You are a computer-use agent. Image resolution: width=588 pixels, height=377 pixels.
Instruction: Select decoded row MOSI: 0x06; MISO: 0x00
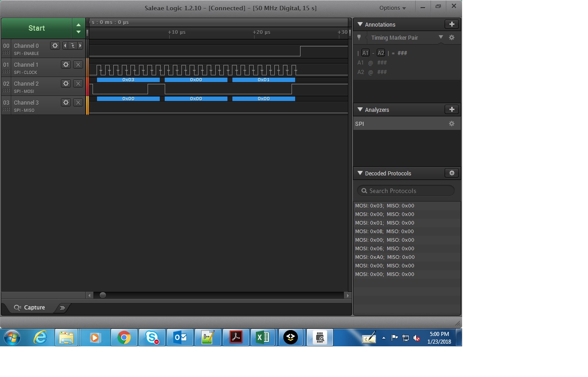click(407, 248)
